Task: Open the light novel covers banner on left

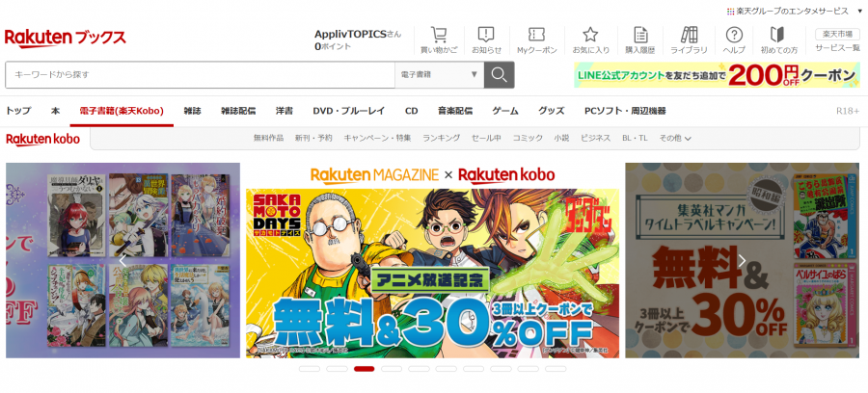Action: tap(122, 260)
